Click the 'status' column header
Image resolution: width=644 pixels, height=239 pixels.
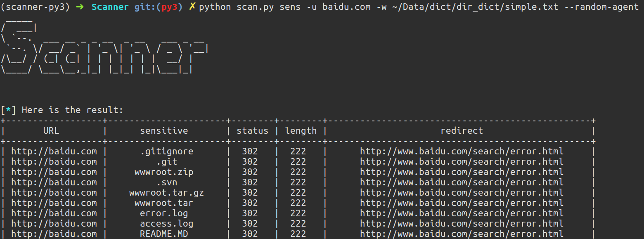(252, 131)
